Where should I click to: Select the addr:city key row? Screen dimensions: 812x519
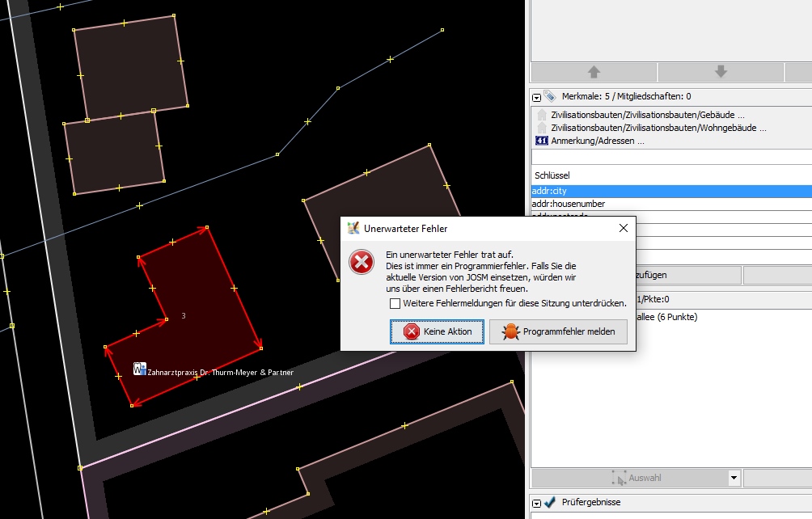pyautogui.click(x=670, y=191)
